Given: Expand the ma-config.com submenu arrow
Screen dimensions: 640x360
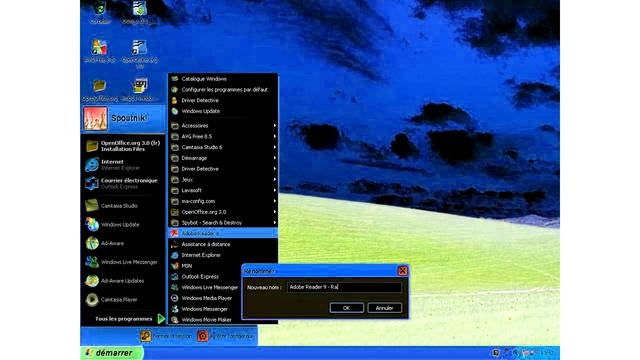Looking at the screenshot, I should pos(275,201).
